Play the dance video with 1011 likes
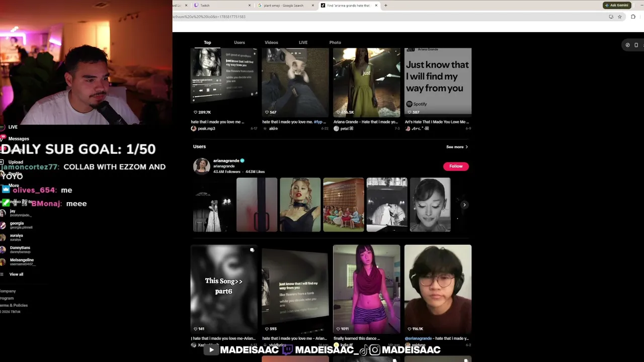Viewport: 644px width, 362px height. pyautogui.click(x=367, y=289)
